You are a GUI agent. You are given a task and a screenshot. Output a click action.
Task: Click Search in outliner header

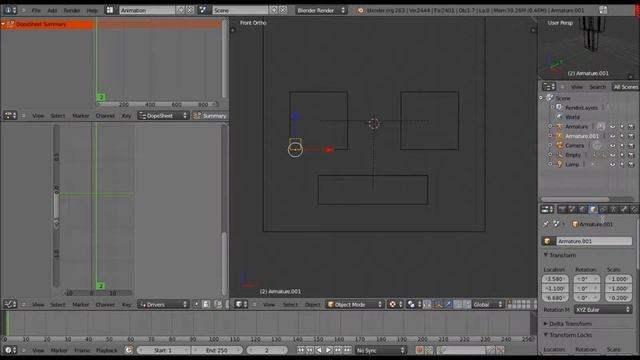click(598, 87)
